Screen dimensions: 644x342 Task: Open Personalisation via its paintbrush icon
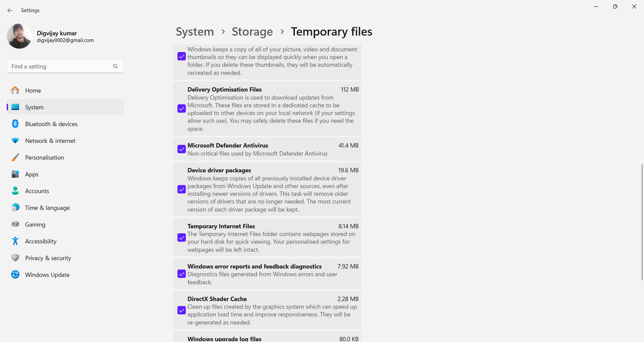pyautogui.click(x=15, y=157)
